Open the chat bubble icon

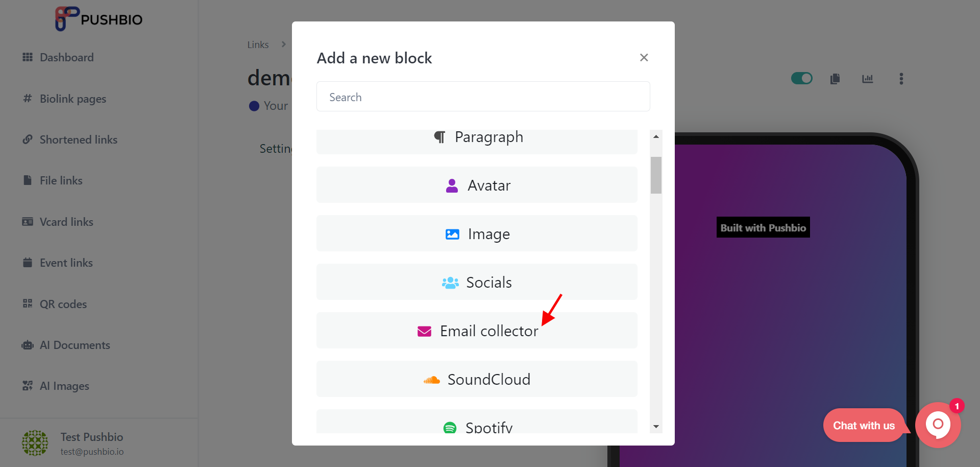point(938,425)
